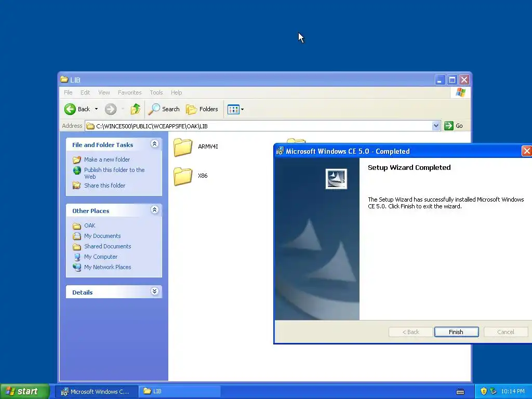Viewport: 532px width, 399px height.
Task: Collapse the File and Folder Tasks panel
Action: click(x=154, y=144)
